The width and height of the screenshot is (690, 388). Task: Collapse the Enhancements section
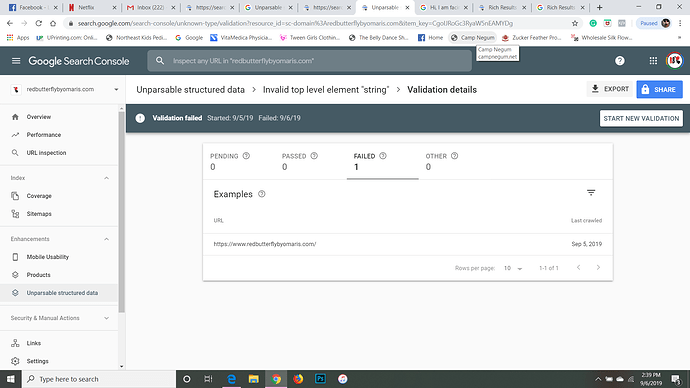[106, 239]
